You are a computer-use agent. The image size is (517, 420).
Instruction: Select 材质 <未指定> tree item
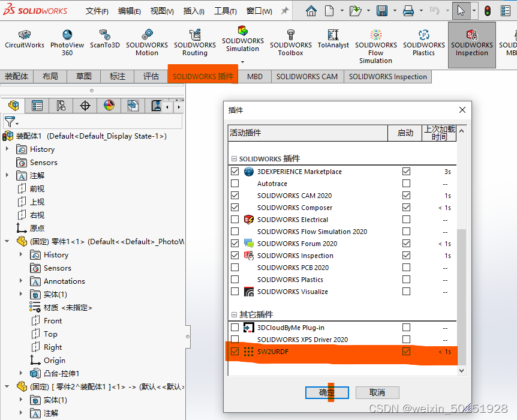pyautogui.click(x=61, y=307)
